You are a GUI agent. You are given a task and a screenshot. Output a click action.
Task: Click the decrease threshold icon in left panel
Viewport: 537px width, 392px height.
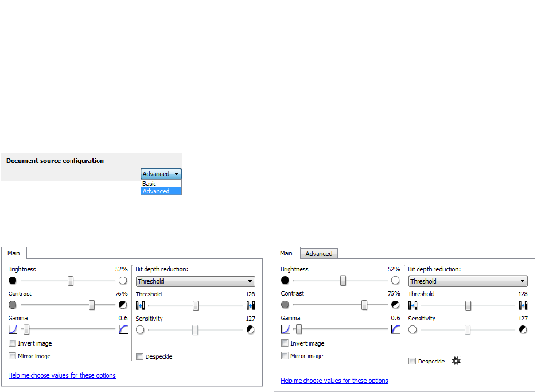coord(141,305)
